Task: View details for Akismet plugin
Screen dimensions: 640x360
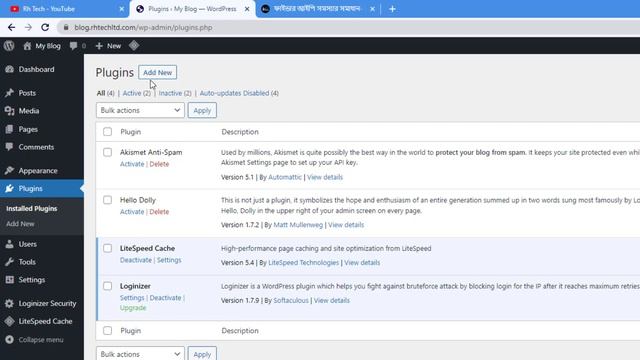Action: (325, 177)
